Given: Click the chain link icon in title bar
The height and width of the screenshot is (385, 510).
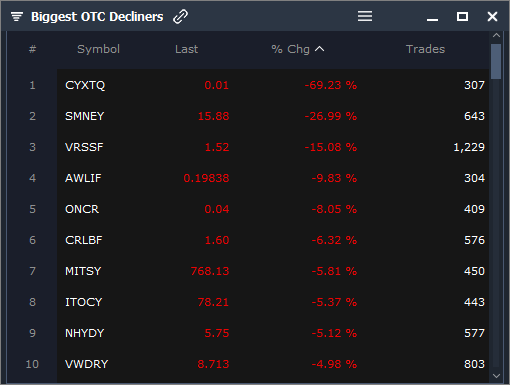Looking at the screenshot, I should 180,16.
